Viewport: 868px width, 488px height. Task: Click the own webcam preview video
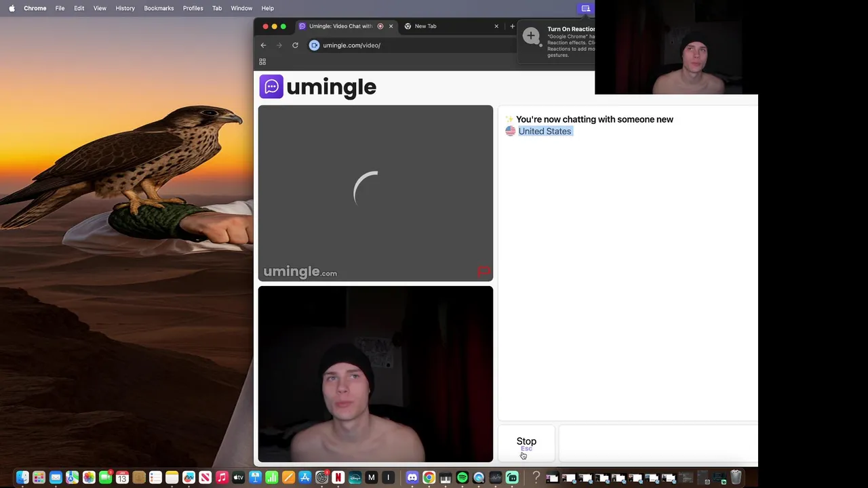click(375, 374)
